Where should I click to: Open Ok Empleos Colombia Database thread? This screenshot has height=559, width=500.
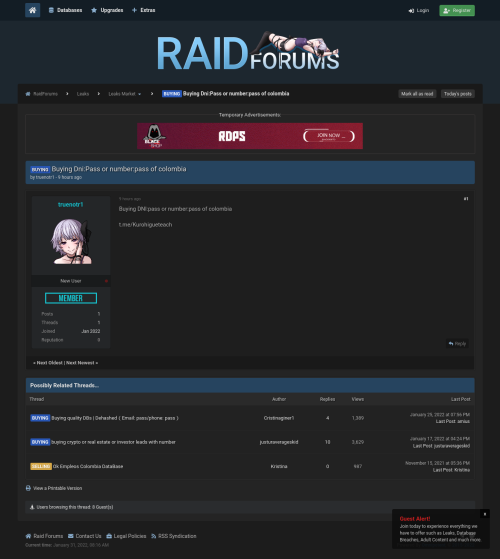tap(88, 466)
